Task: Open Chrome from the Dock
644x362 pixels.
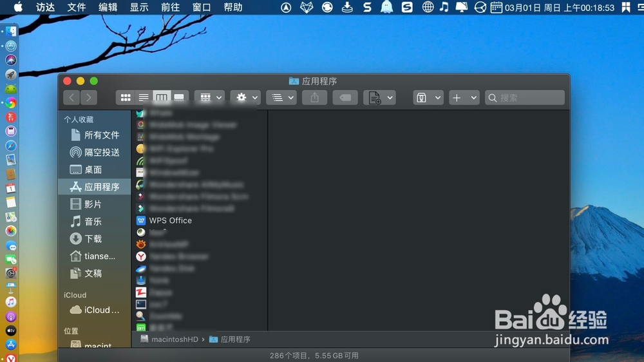Action: [11, 102]
